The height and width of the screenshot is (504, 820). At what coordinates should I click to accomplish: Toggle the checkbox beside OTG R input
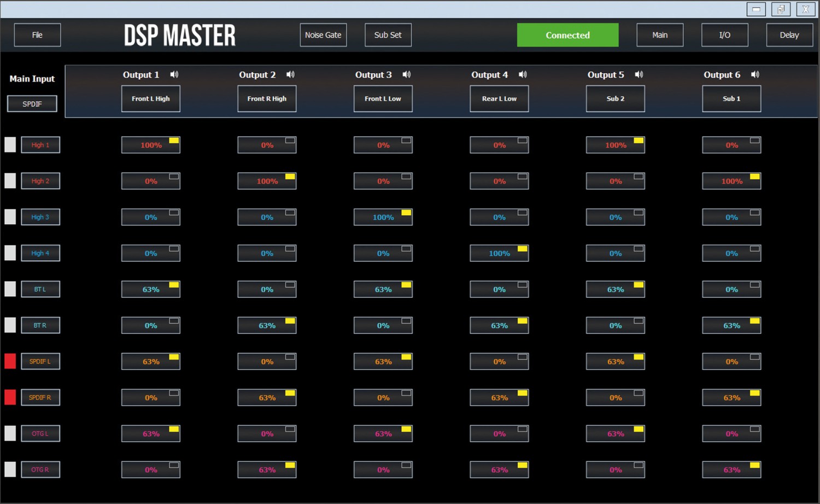coord(10,470)
